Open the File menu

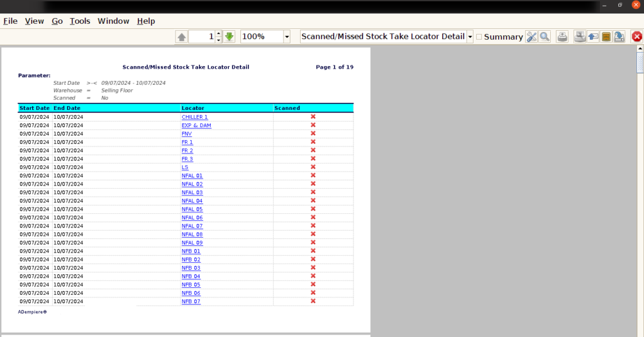[x=10, y=21]
